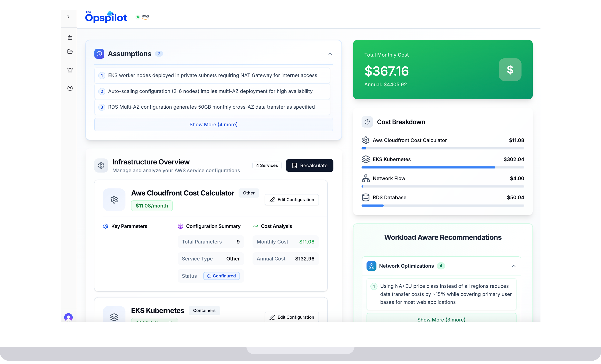Screen dimensions: 601x364
Task: Click the Network Flow icon in Cost Breakdown
Action: [x=366, y=178]
